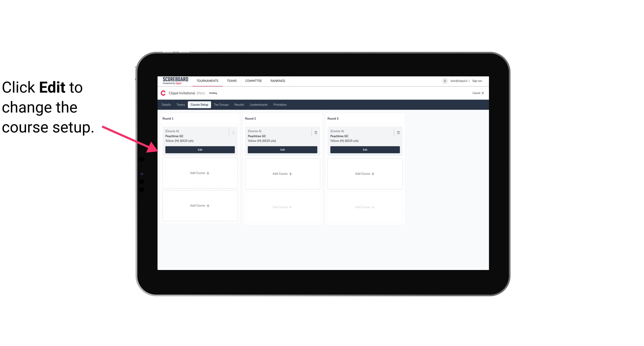Click Add Course in Round 1 second slot
Screen dimensions: 644x346
[x=200, y=173]
